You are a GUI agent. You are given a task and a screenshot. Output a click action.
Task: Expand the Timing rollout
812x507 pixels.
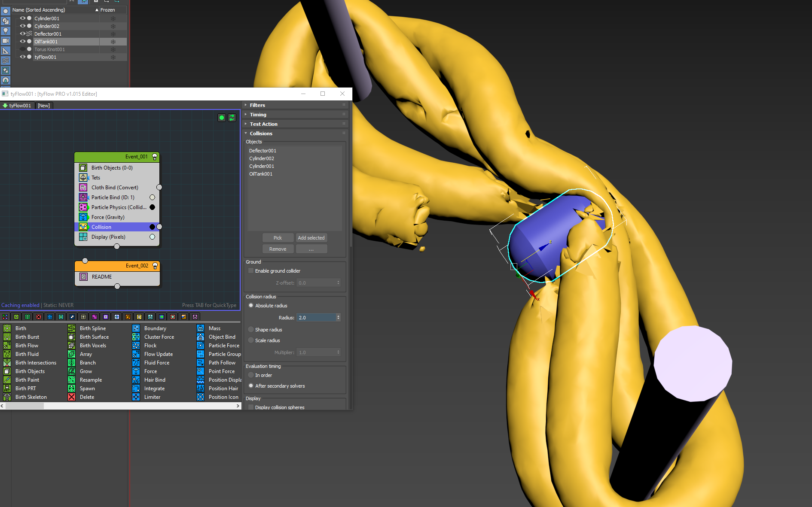[258, 114]
